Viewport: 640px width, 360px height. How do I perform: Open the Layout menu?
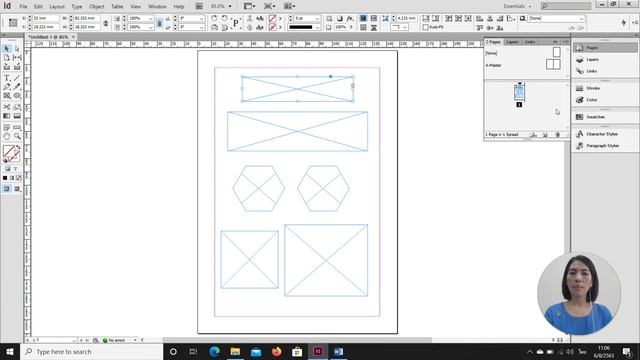[57, 7]
